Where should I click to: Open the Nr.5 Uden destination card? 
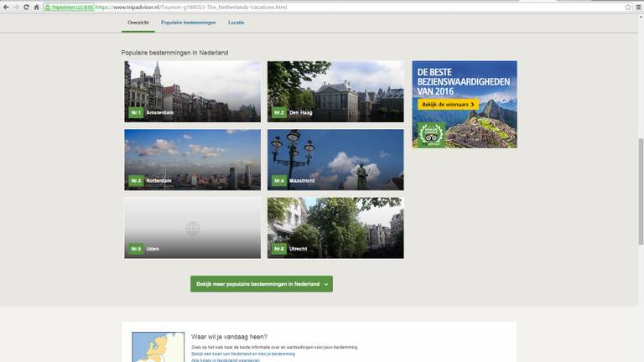[193, 228]
